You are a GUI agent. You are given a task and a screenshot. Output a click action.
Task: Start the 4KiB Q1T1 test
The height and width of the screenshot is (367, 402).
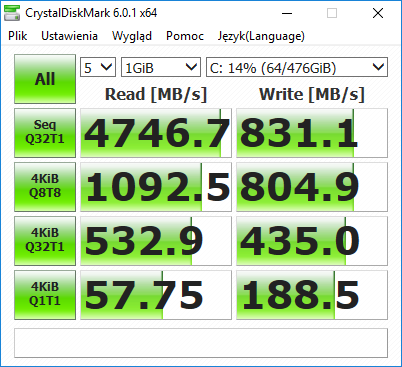point(45,295)
